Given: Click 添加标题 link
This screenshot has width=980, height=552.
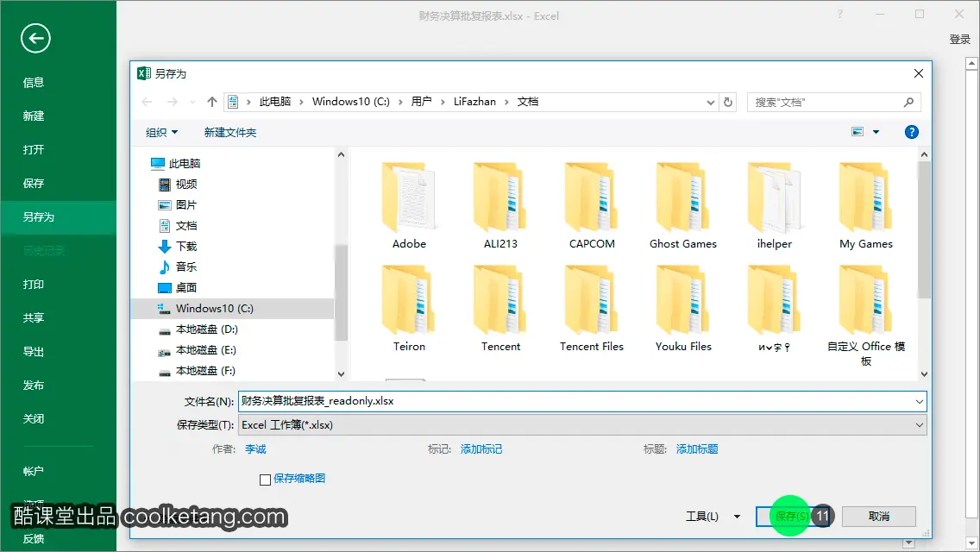Looking at the screenshot, I should coord(697,448).
